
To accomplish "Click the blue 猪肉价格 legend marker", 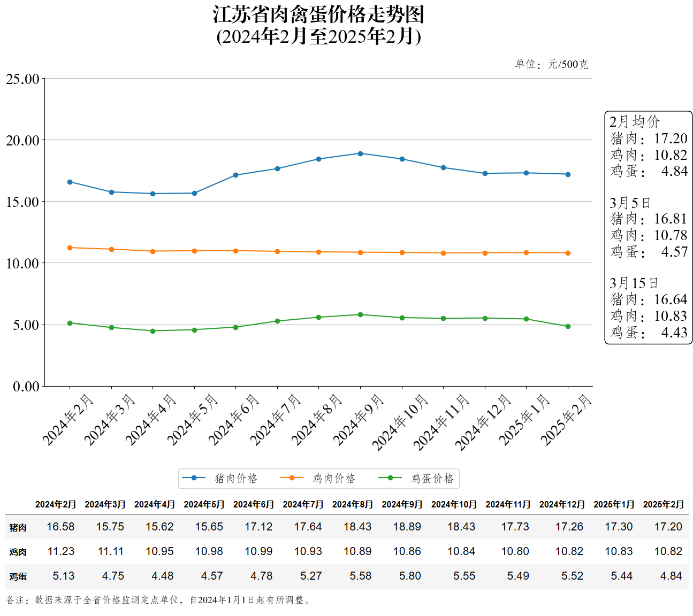I will point(194,478).
